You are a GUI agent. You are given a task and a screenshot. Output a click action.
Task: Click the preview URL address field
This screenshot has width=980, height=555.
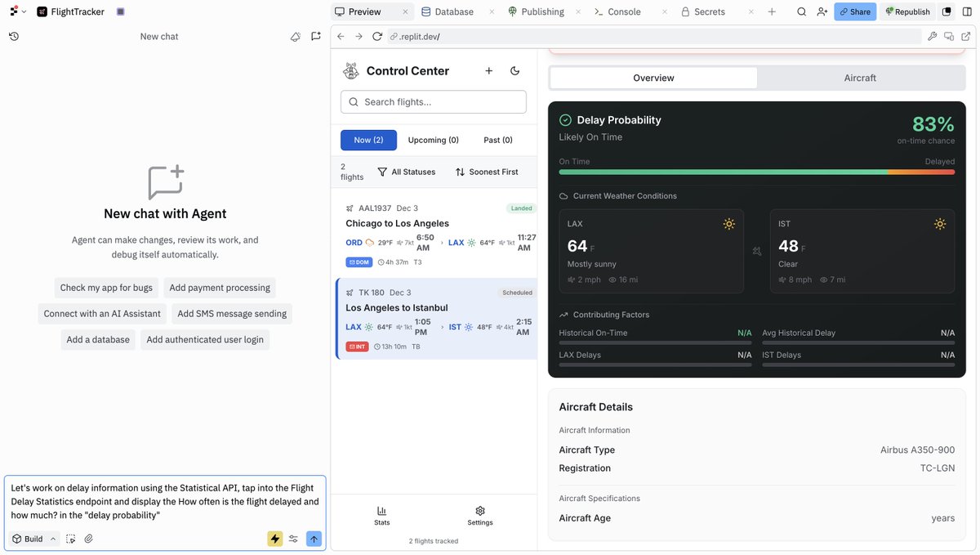point(653,37)
